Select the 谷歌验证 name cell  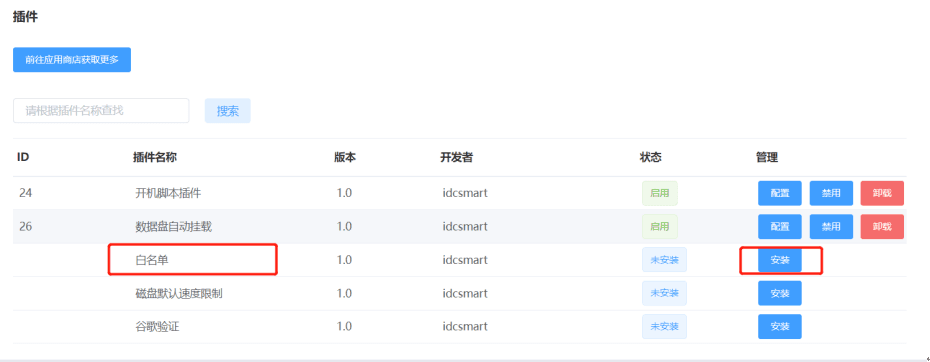[x=157, y=326]
